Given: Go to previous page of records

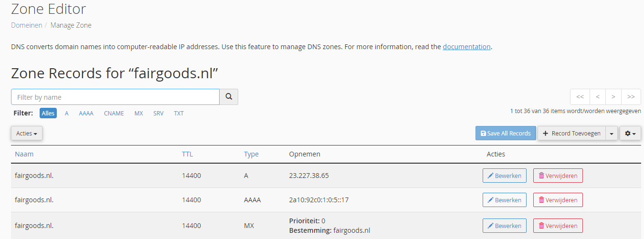Looking at the screenshot, I should pyautogui.click(x=598, y=97).
